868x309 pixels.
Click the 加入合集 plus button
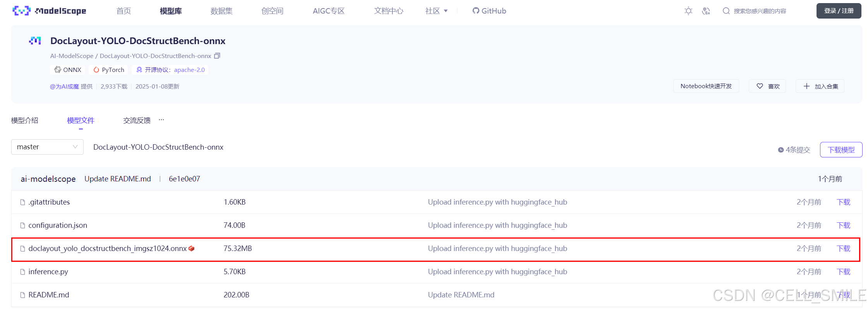[820, 86]
